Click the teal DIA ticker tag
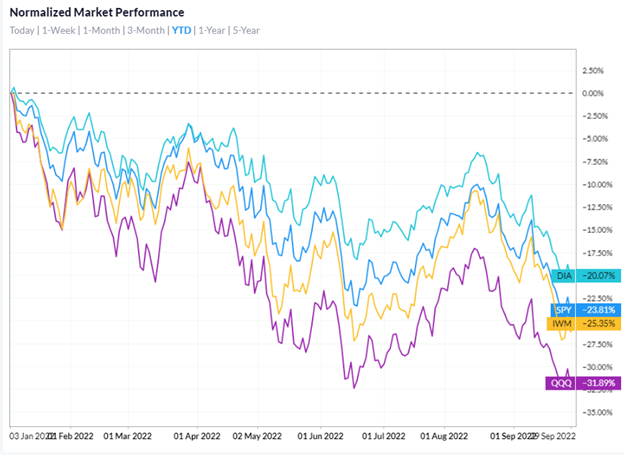 pyautogui.click(x=561, y=275)
